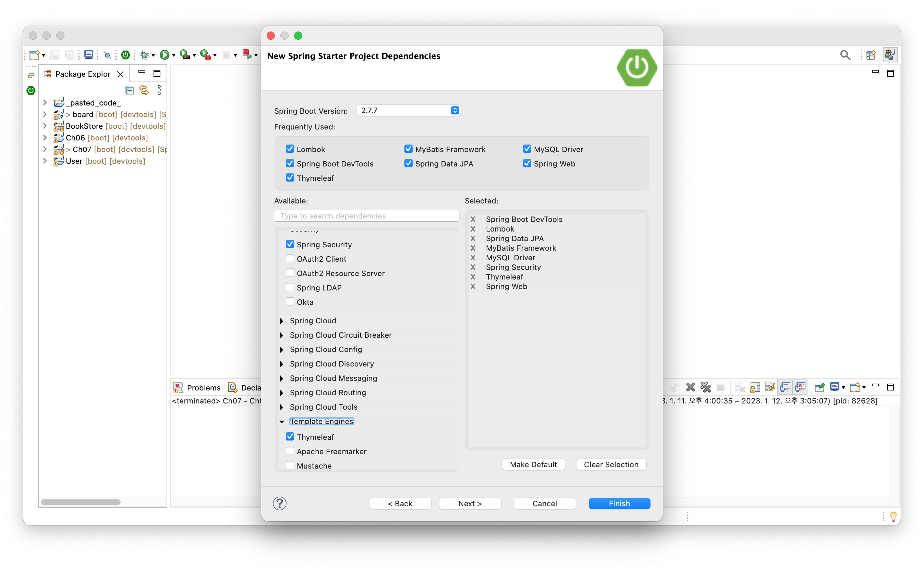Image resolution: width=924 pixels, height=572 pixels.
Task: Uncheck the MyBatis Framework checkbox
Action: tap(408, 149)
